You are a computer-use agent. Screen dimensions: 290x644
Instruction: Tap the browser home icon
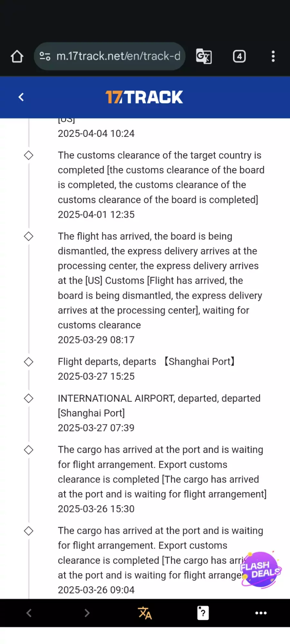[17, 56]
